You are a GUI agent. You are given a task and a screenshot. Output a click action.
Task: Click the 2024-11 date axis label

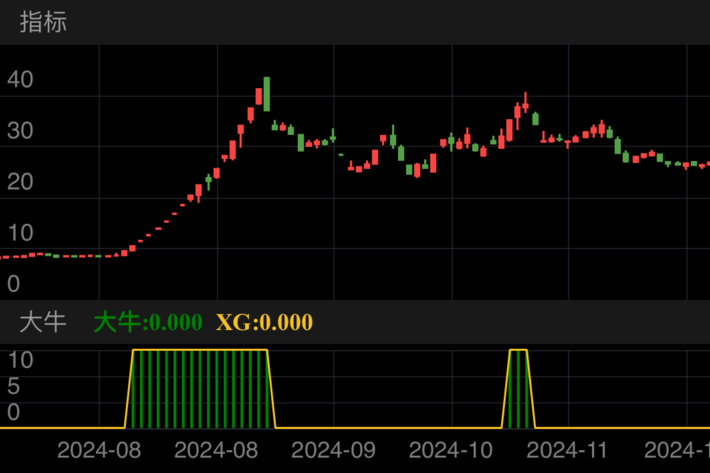pos(568,450)
